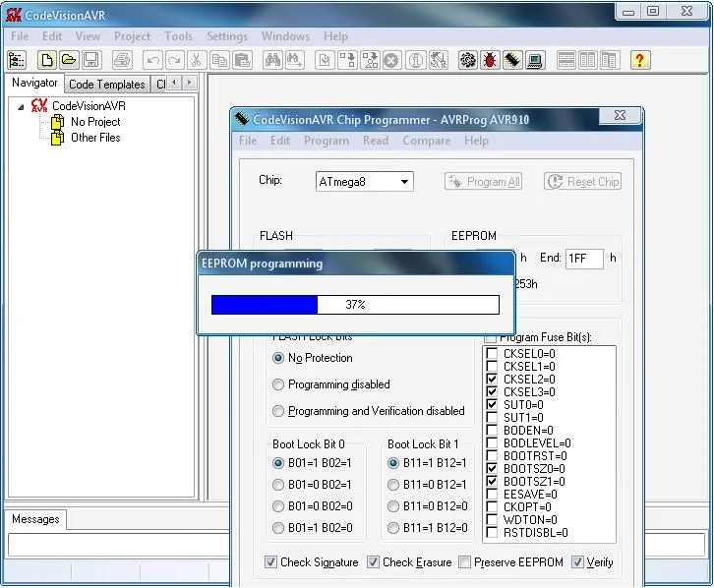Select Programming disabled radio button
714x588 pixels.
pyautogui.click(x=279, y=384)
